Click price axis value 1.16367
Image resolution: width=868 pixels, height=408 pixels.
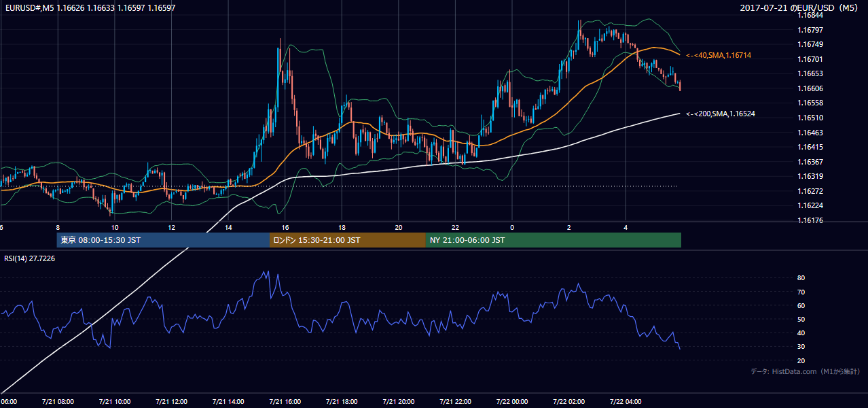tap(810, 162)
